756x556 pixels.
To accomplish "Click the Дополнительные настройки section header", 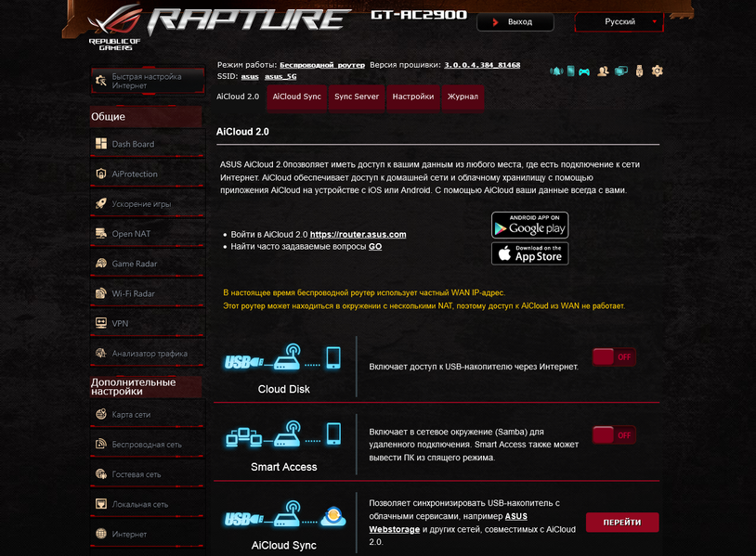I will point(146,386).
